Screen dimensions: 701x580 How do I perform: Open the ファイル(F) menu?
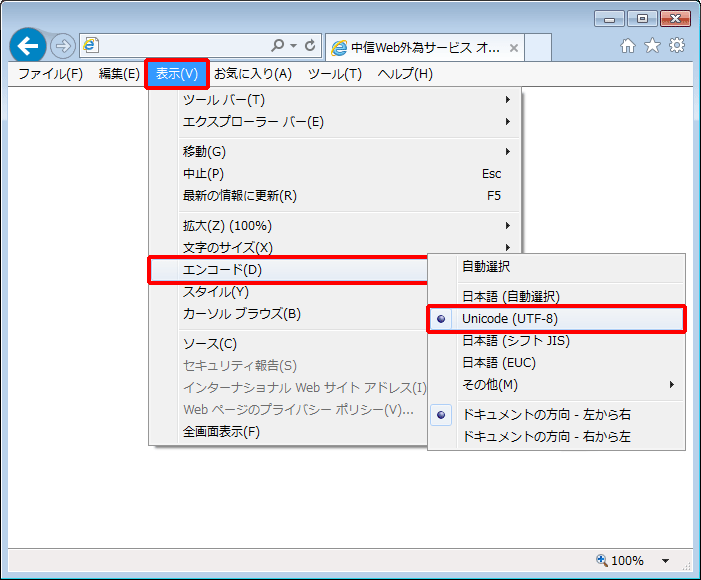click(x=51, y=74)
